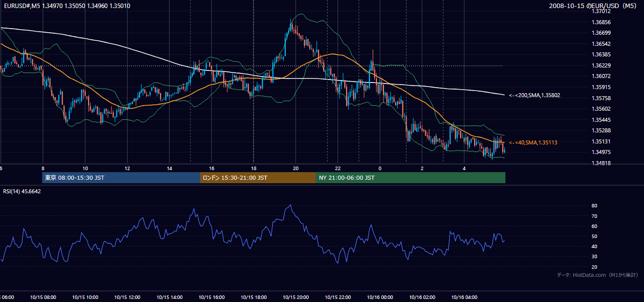This screenshot has height=302, width=644.
Task: Click the RSI axis 80 level label
Action: (594, 206)
